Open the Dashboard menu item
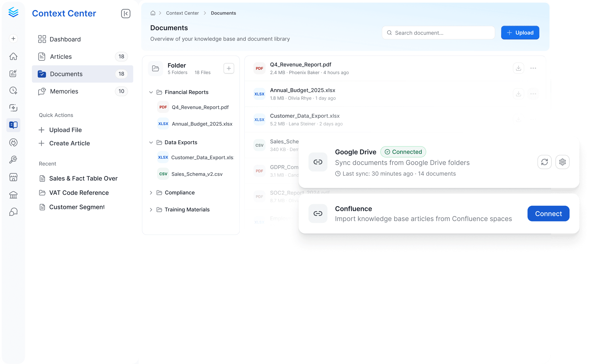 (x=82, y=39)
